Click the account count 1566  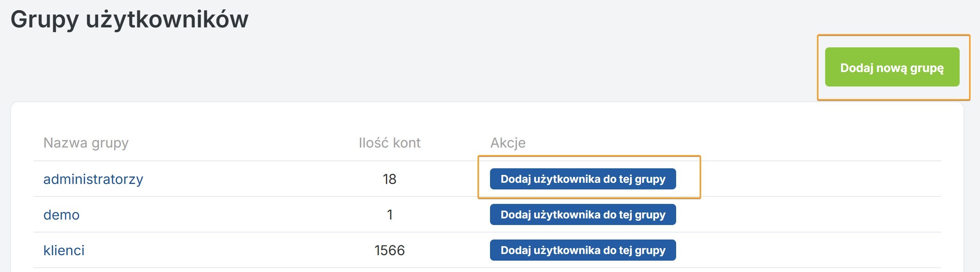[389, 250]
